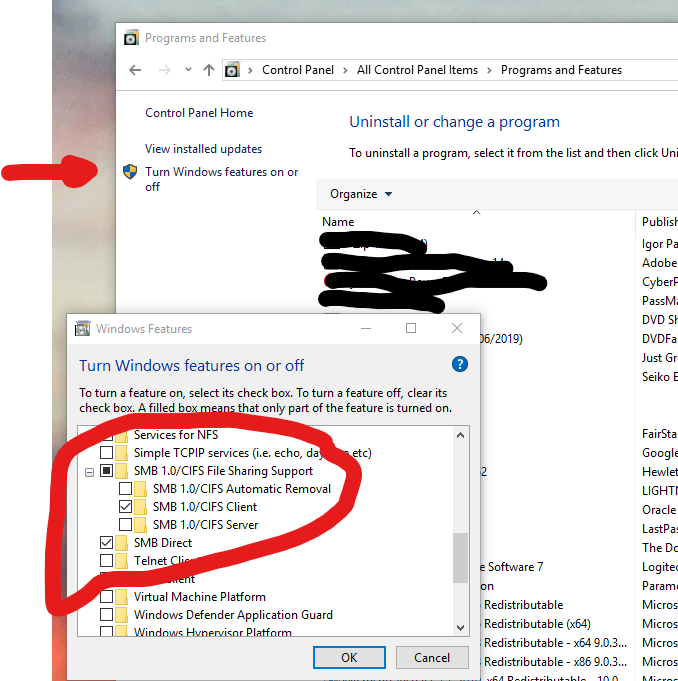Image resolution: width=678 pixels, height=681 pixels.
Task: Open the Control Panel Home link
Action: tap(199, 113)
